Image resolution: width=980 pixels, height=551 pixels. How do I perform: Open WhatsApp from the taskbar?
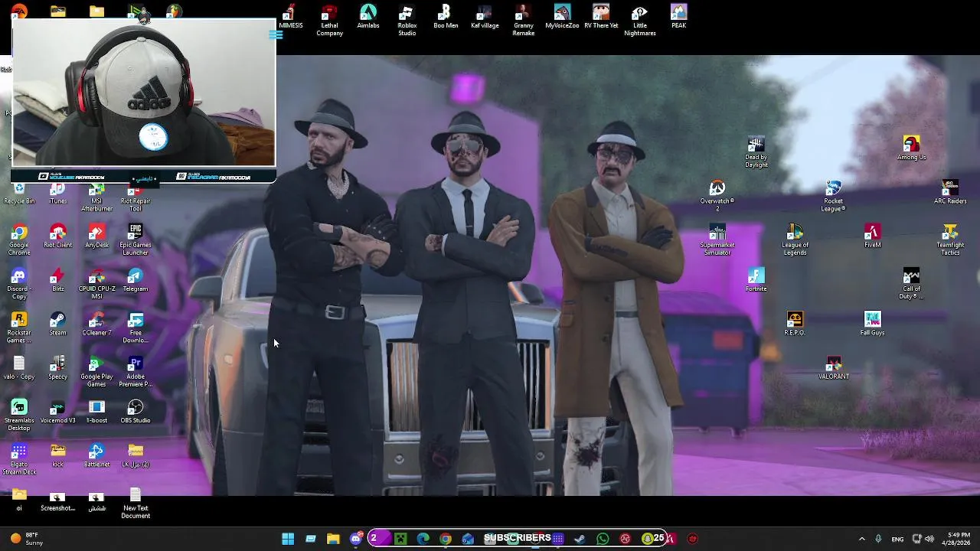[603, 539]
